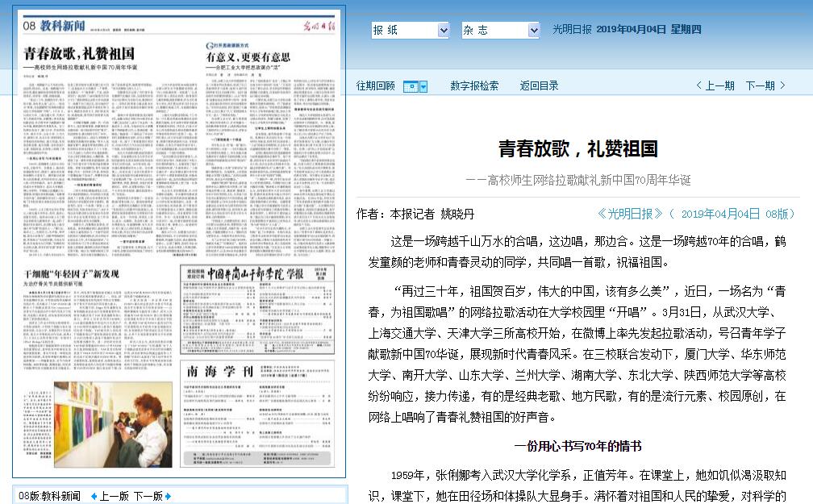Viewport: 813px width, 504px height.
Task: Click the blue right arrow after 下一版
Action: pos(168,496)
